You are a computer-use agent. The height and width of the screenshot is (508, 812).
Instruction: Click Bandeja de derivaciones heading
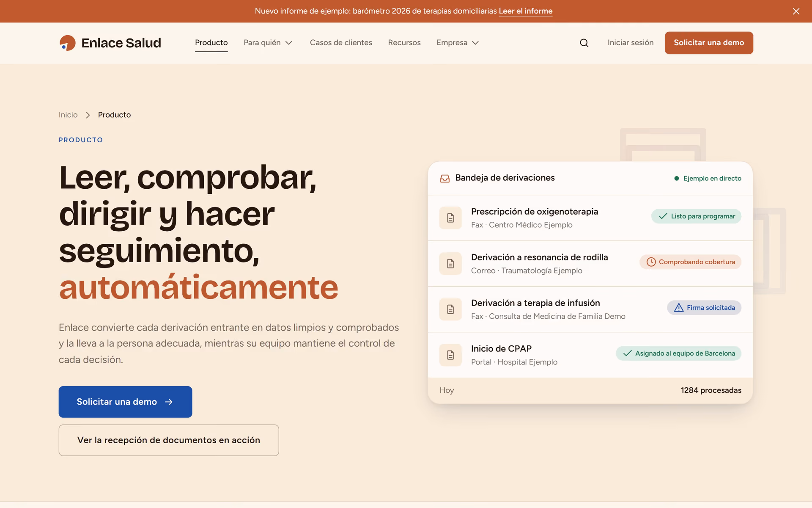pyautogui.click(x=505, y=178)
